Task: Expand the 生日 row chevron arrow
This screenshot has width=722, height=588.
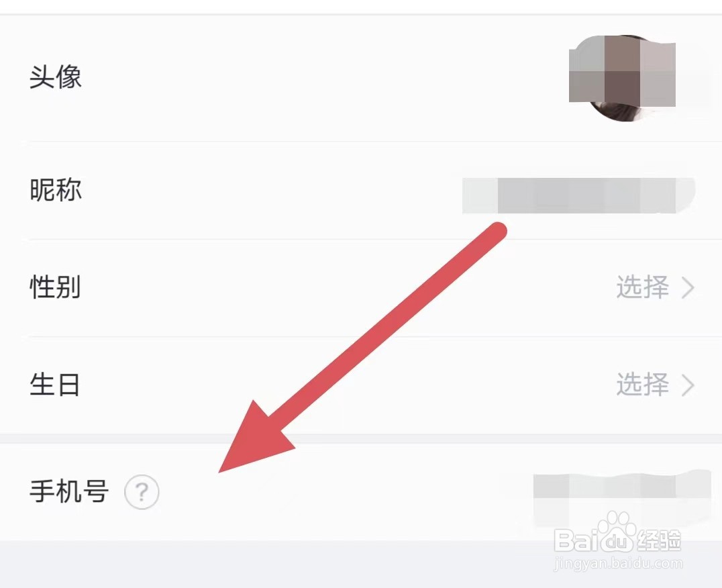Action: (688, 385)
